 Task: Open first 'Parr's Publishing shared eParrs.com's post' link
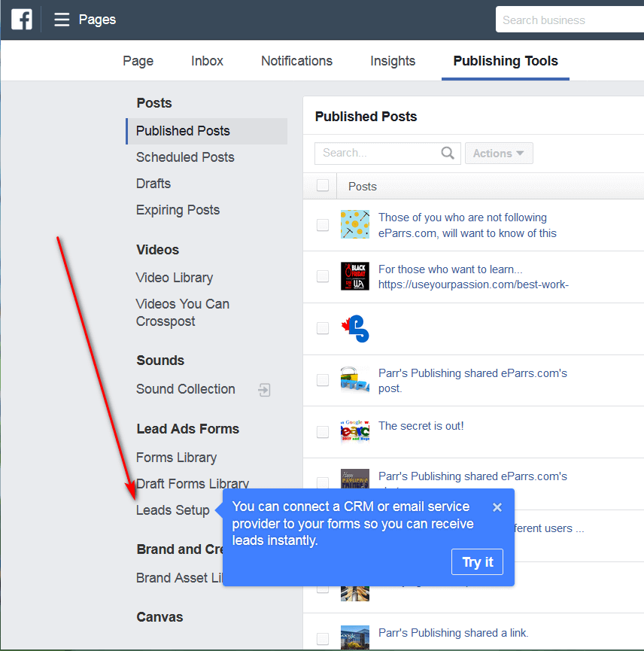tap(472, 381)
